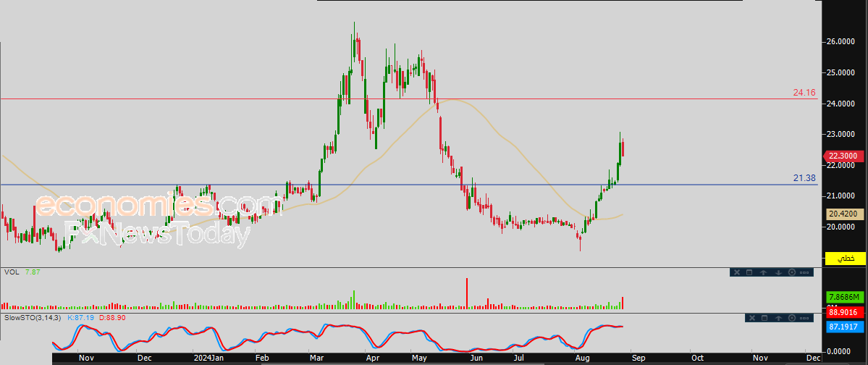Click the Mar time axis label

pos(317,358)
